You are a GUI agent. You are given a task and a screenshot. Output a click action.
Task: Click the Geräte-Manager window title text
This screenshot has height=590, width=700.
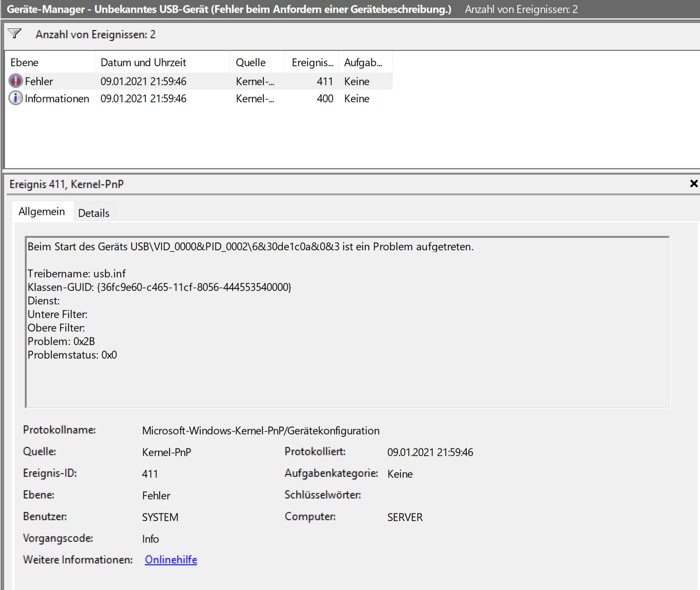(229, 9)
